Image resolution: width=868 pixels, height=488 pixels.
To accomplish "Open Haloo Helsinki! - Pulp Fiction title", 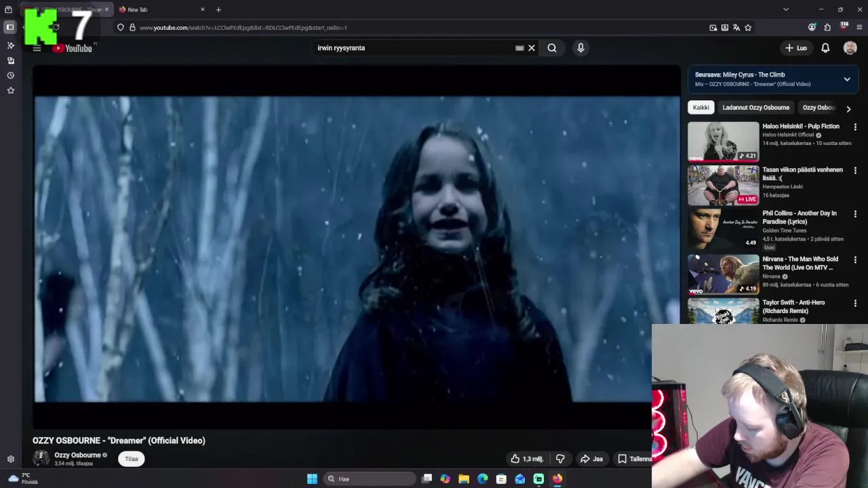I will click(x=801, y=126).
